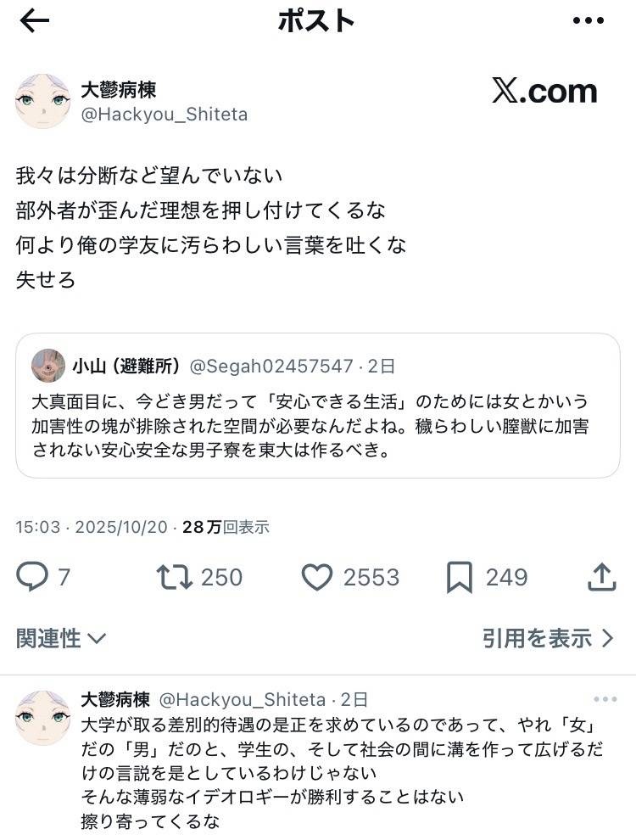636x840 pixels.
Task: Tap the quoted post author's avatar
Action: click(x=48, y=366)
